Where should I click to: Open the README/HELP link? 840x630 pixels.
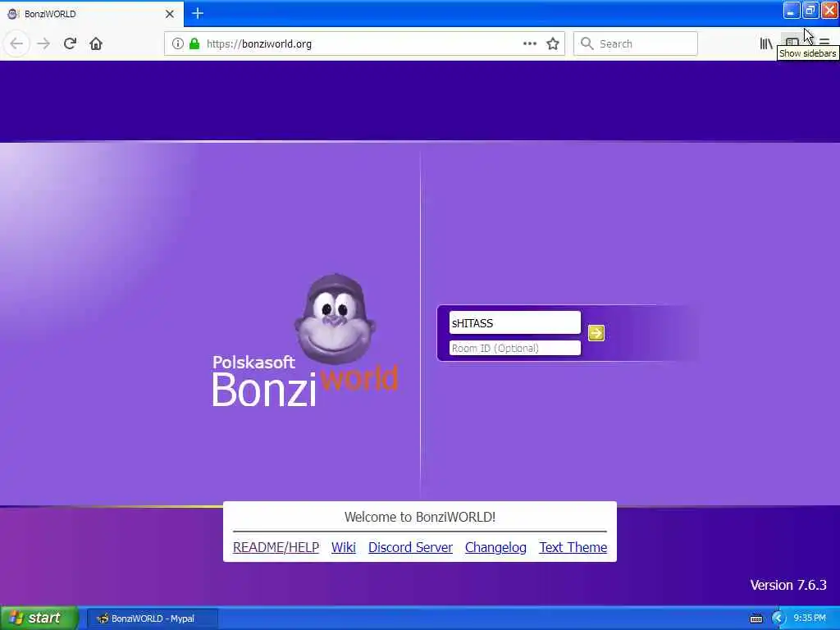276,547
